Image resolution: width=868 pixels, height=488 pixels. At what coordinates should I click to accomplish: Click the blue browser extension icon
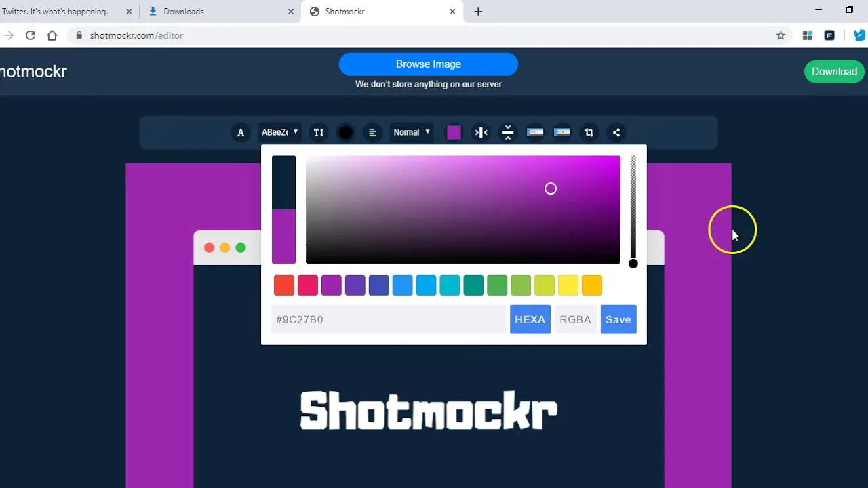[x=859, y=35]
